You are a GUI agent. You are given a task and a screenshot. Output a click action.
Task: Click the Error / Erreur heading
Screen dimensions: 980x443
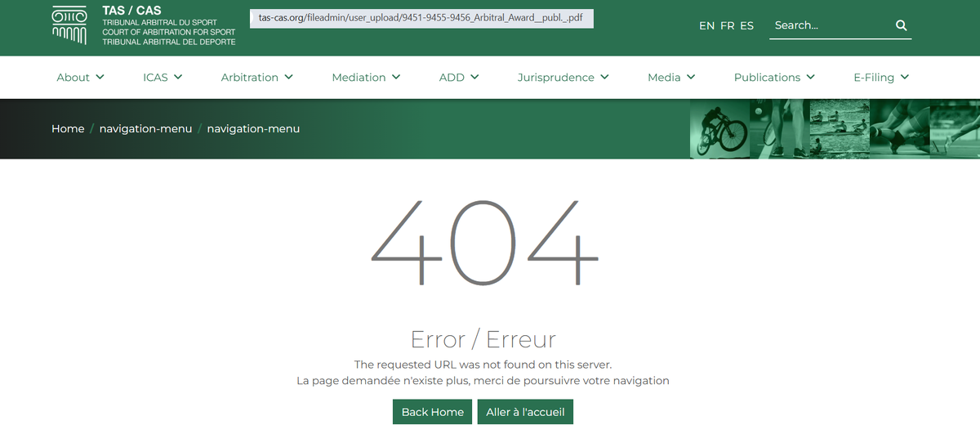pyautogui.click(x=483, y=339)
